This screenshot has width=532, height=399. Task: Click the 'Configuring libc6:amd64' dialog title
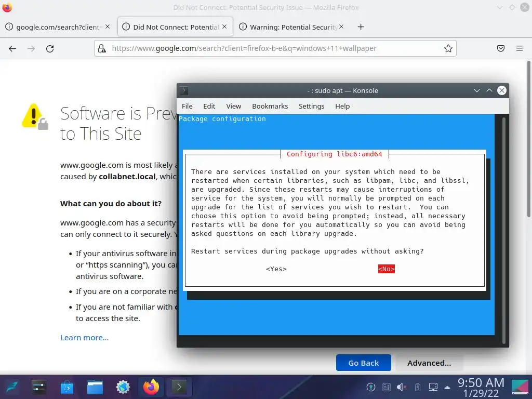[334, 154]
